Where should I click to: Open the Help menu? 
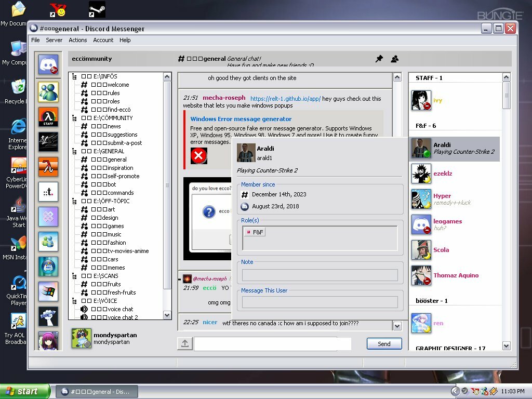coord(125,40)
